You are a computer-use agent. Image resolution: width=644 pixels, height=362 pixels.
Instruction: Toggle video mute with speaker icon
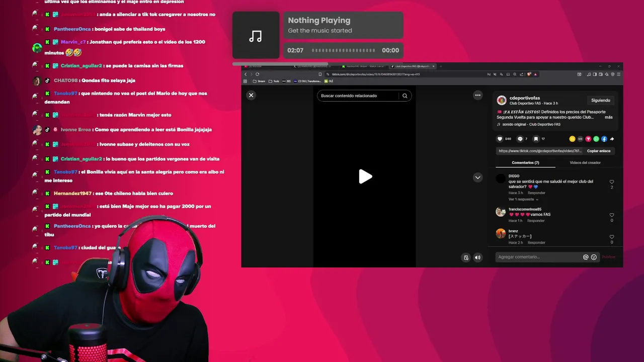click(477, 257)
